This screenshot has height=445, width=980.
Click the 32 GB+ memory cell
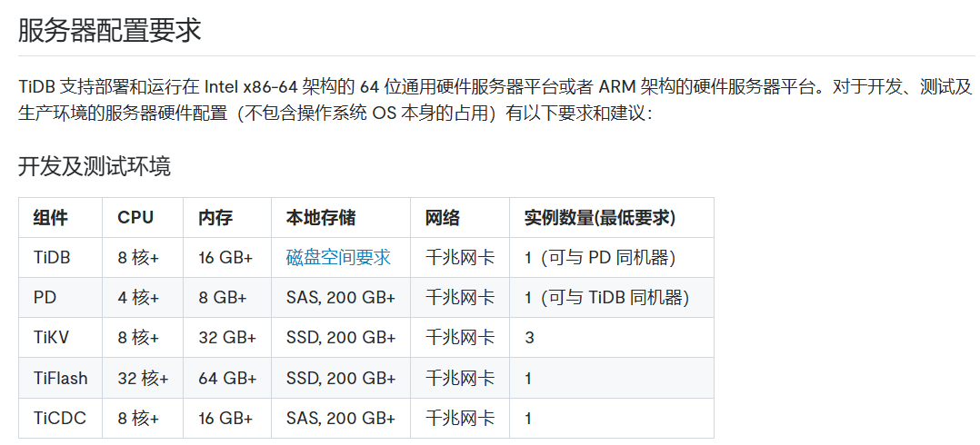[225, 338]
